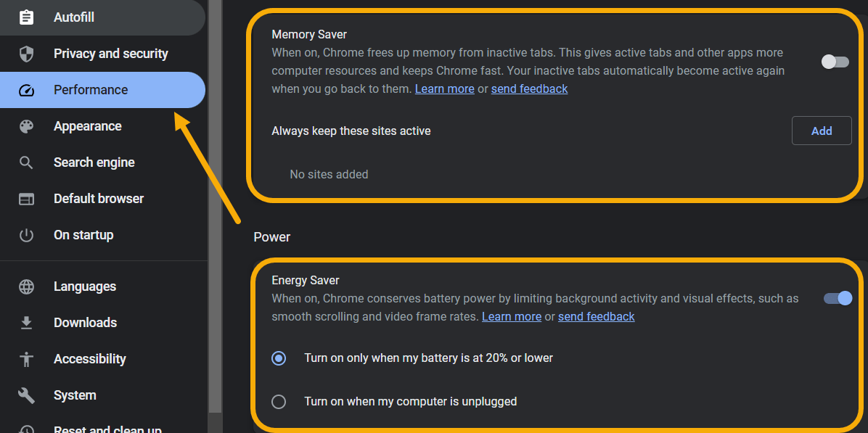
Task: Click the Default browser icon
Action: tap(26, 199)
